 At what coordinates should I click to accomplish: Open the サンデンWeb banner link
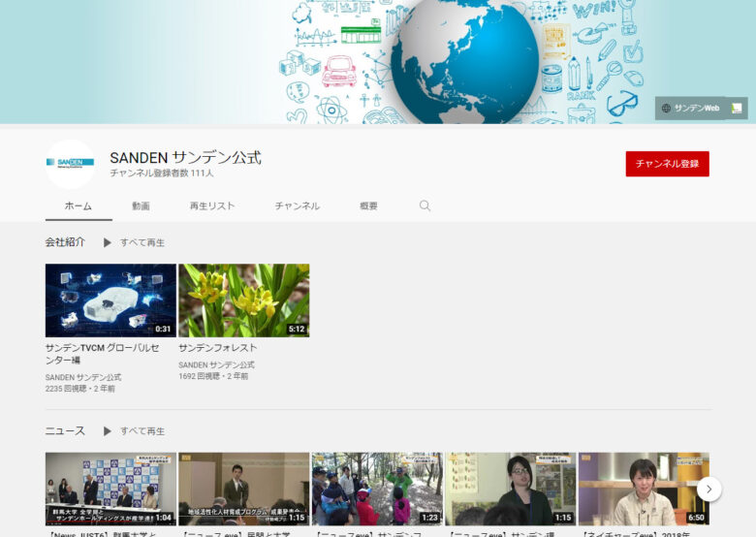click(x=701, y=108)
